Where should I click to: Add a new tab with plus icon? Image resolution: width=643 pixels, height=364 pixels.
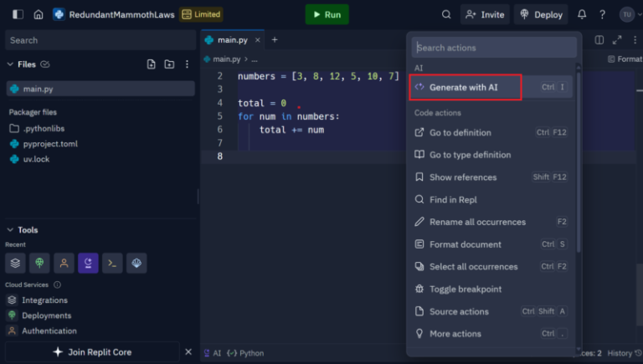[x=274, y=39]
